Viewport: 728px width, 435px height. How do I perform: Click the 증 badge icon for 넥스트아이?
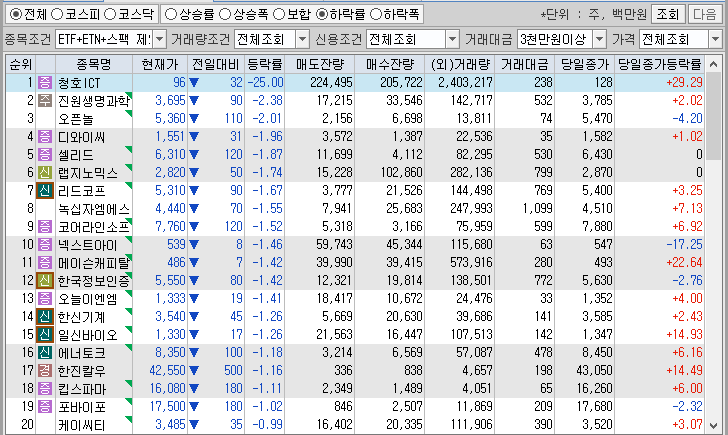45,244
